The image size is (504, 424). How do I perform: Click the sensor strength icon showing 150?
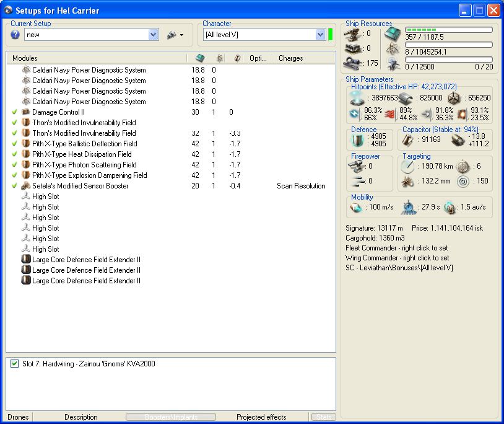[x=463, y=182]
